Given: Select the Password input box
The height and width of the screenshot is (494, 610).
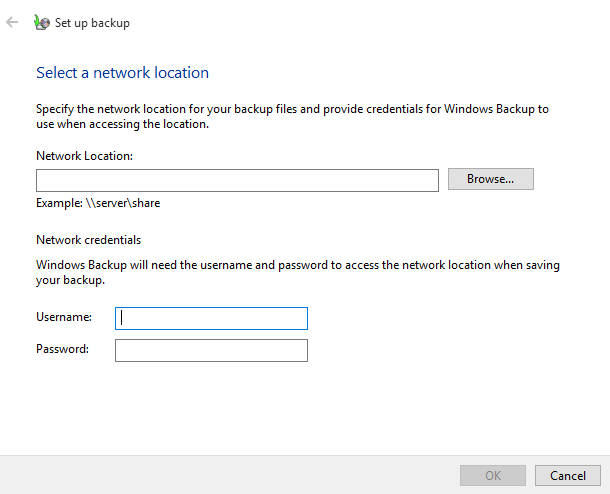Looking at the screenshot, I should (211, 350).
